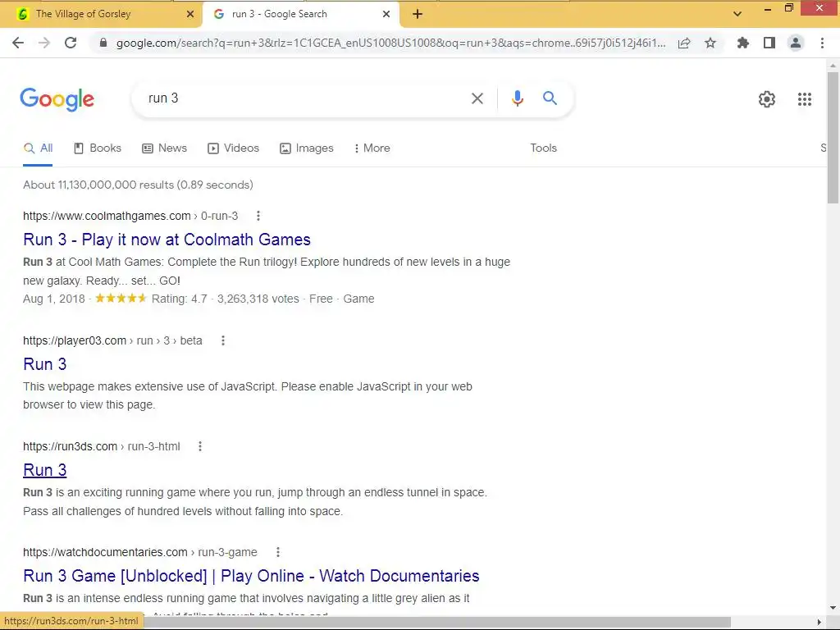Click the player03.com URL breadcrumb
The width and height of the screenshot is (840, 630).
tap(112, 340)
